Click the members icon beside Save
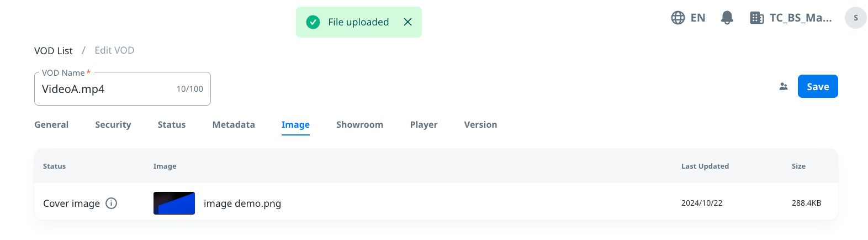 784,86
